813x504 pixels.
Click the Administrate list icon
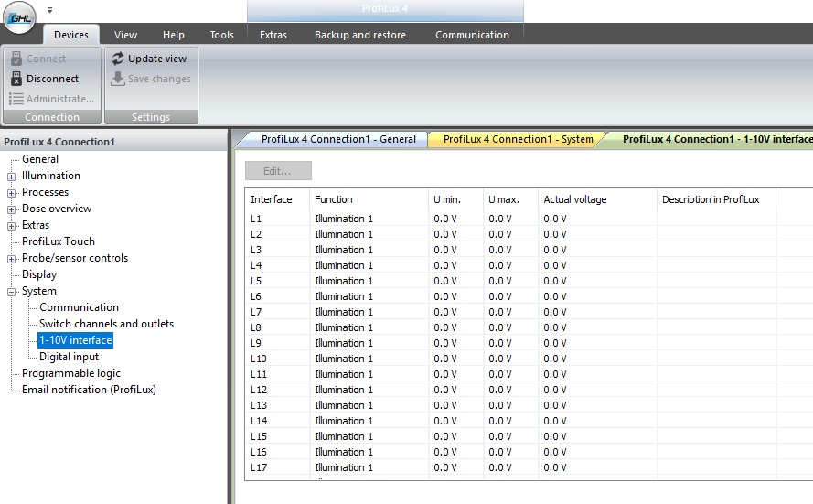click(16, 99)
